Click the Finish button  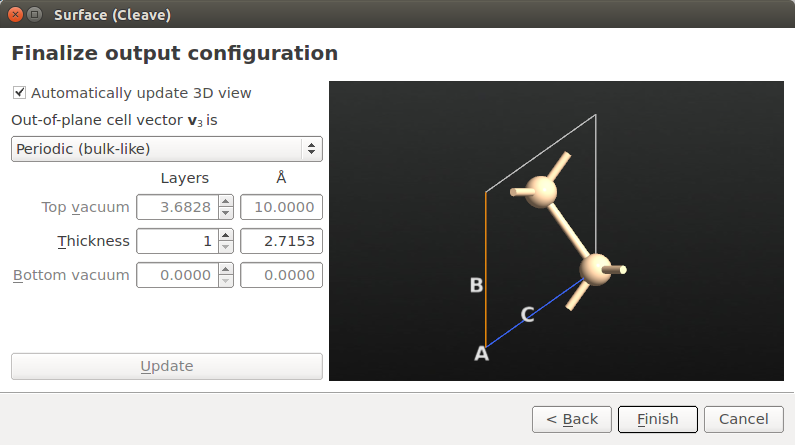pyautogui.click(x=656, y=419)
